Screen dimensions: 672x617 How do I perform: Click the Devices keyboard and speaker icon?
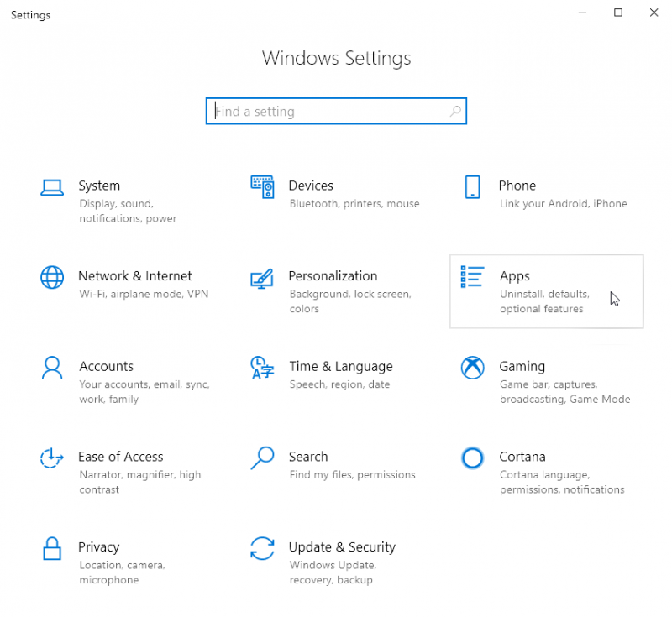click(x=262, y=187)
